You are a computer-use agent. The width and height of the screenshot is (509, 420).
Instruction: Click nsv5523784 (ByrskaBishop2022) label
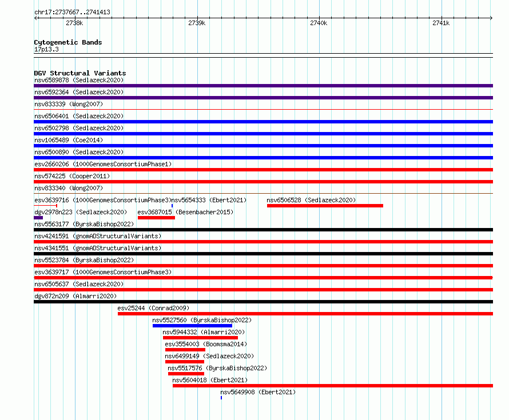tap(84, 260)
